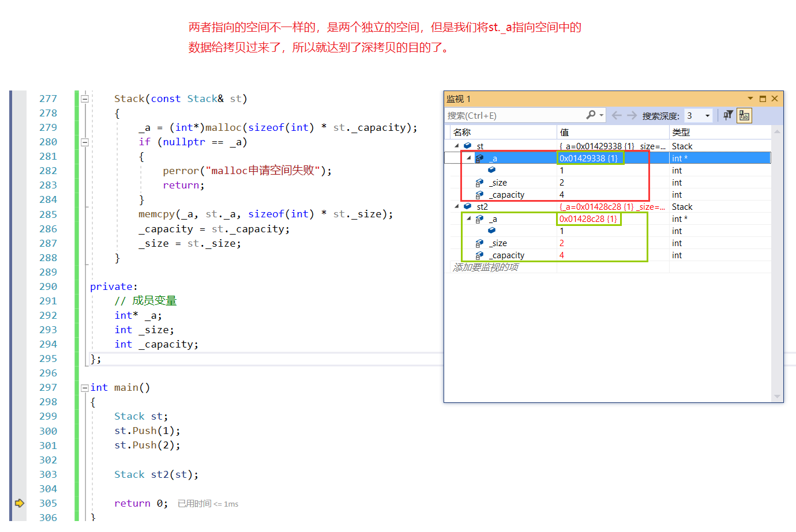Viewport: 796px width, 532px height.
Task: Click the watch search input field
Action: click(516, 115)
